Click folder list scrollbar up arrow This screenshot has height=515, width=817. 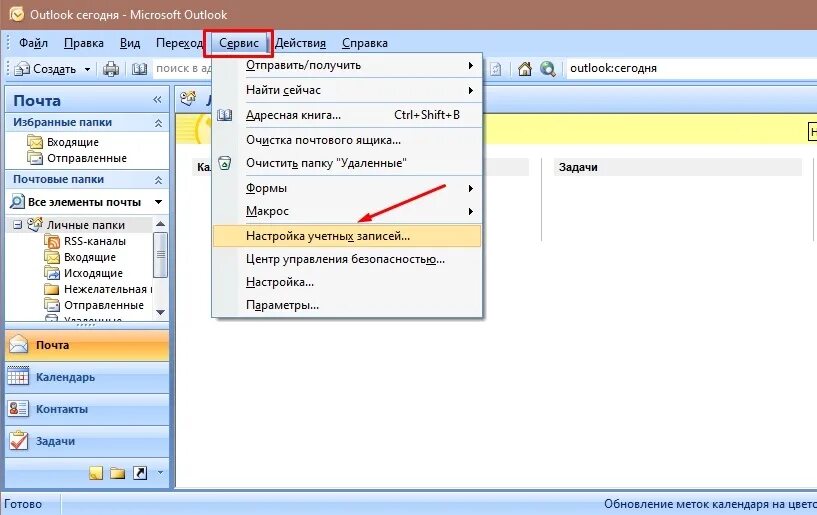click(x=160, y=224)
